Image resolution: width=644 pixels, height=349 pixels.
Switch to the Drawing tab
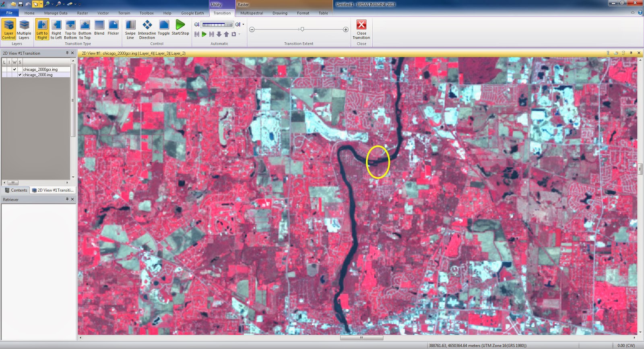click(x=280, y=13)
